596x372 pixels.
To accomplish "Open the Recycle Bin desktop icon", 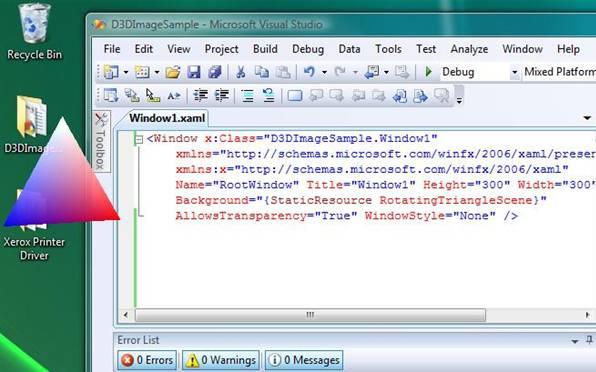I will tap(34, 32).
